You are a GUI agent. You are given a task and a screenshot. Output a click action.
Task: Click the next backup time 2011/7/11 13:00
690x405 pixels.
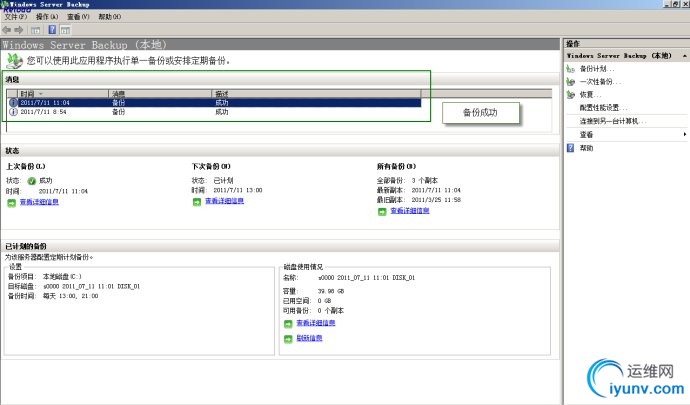click(x=238, y=190)
